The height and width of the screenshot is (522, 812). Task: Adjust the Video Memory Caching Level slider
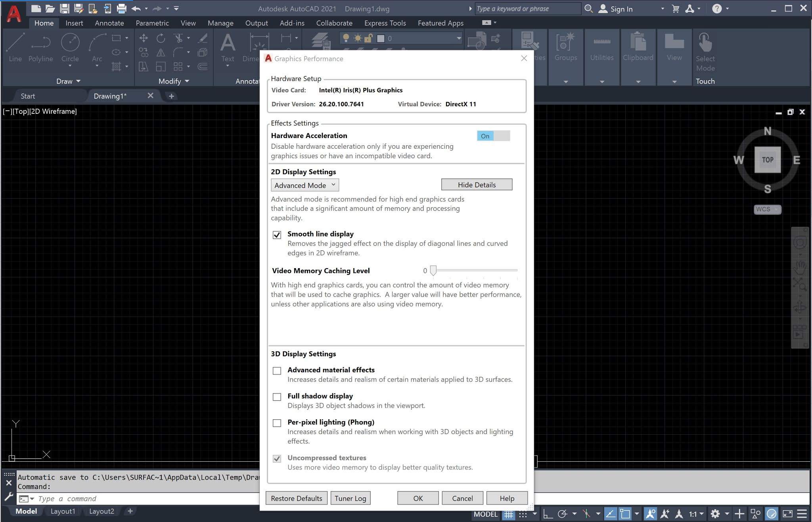(x=433, y=271)
